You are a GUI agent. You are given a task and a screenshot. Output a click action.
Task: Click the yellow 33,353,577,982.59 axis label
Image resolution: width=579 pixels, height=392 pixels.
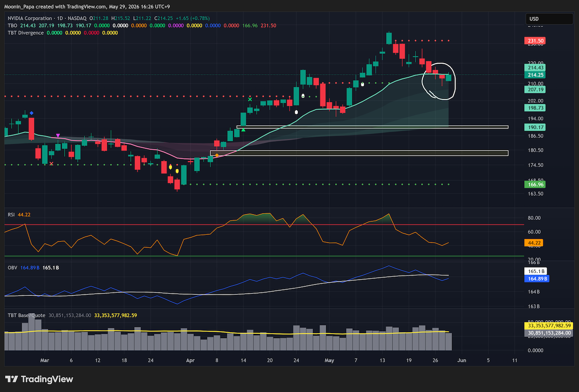[549, 326]
